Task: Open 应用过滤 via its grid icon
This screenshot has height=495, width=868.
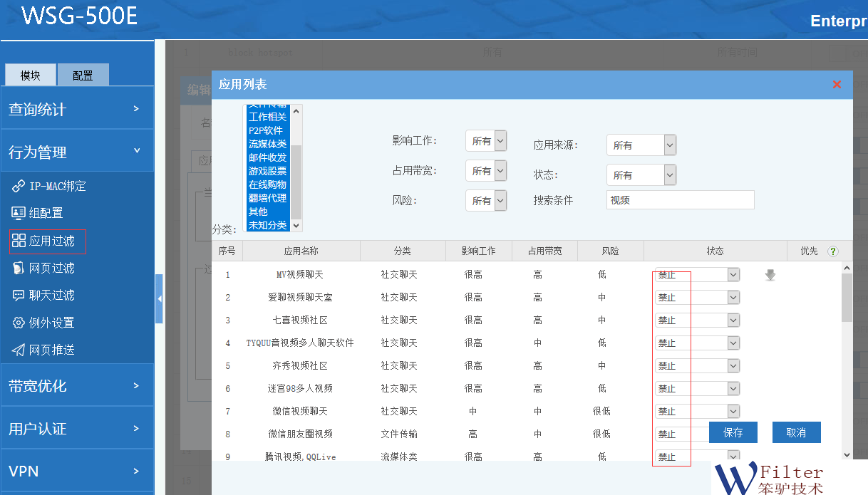Action: click(x=19, y=241)
